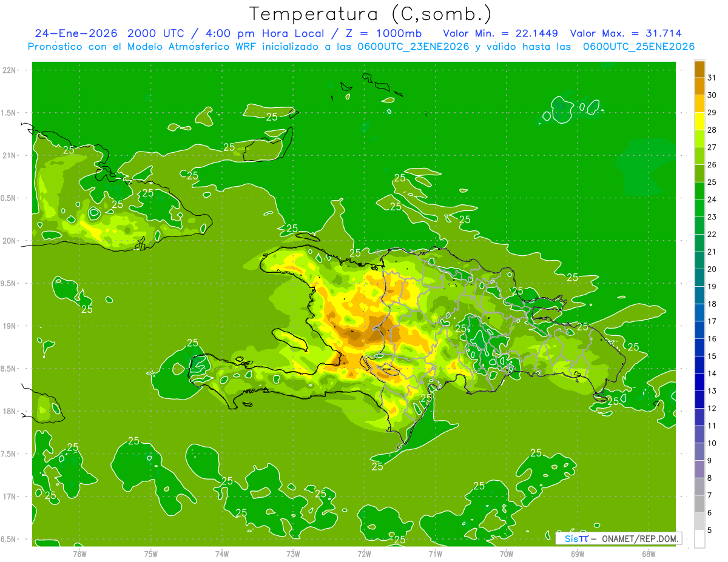The image size is (728, 562).
Task: Click the "9.5N" latitude axis label
Action: coord(8,284)
